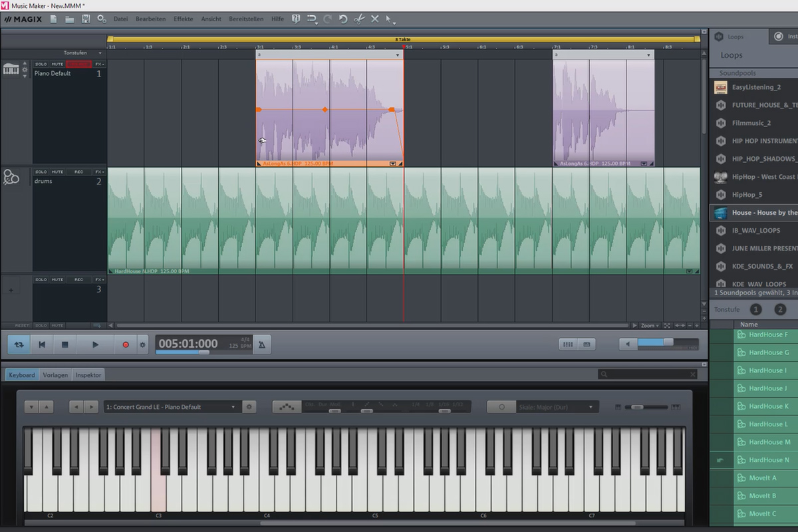The width and height of the screenshot is (798, 532).
Task: Open program settings via the gears icon
Action: [102, 19]
